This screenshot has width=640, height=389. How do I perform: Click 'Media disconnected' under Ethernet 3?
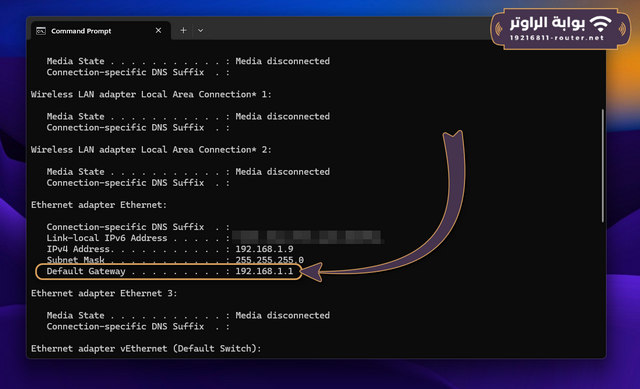click(282, 316)
